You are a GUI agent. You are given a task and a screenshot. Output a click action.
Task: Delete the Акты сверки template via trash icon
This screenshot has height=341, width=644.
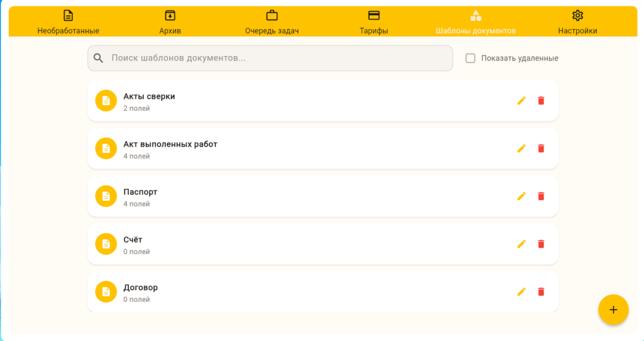tap(541, 101)
